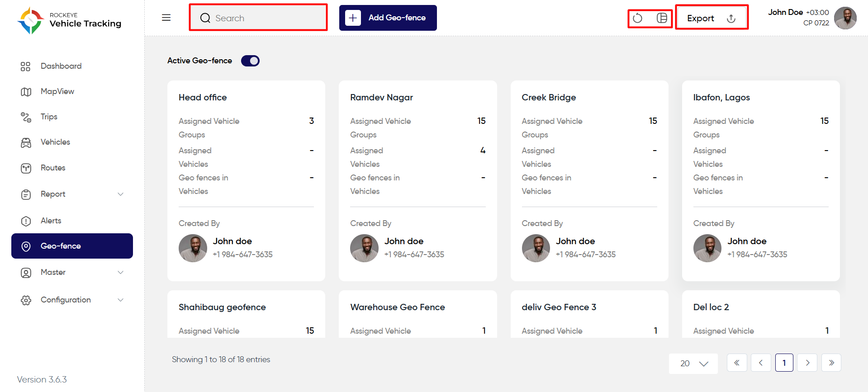868x392 pixels.
Task: Click the Vehicles car icon
Action: click(x=26, y=143)
